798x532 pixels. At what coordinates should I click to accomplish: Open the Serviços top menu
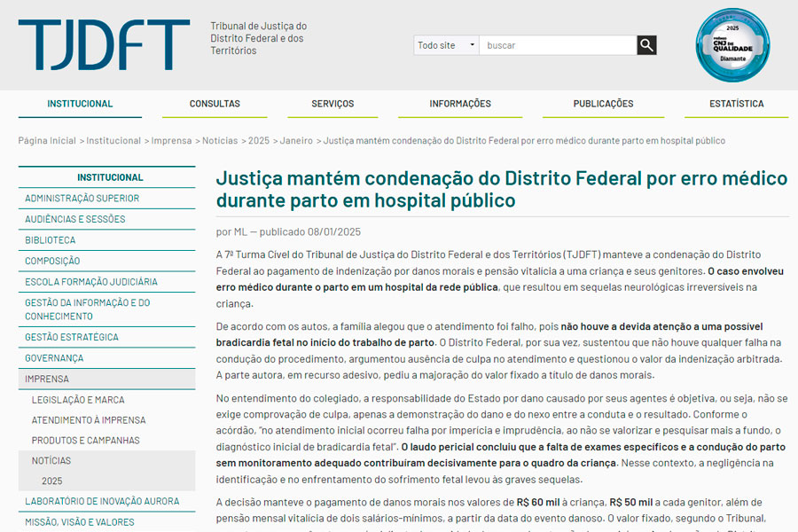point(332,104)
